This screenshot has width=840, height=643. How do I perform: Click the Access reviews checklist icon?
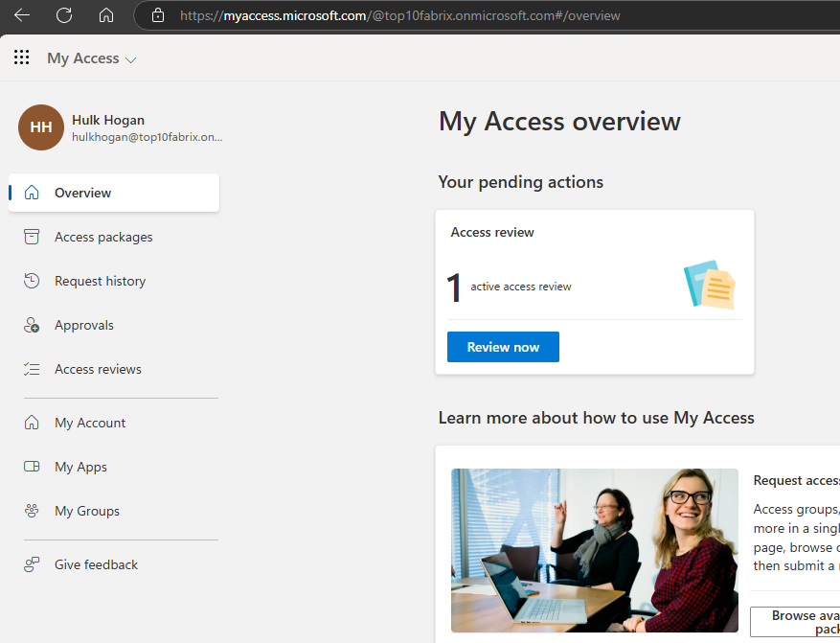point(32,369)
